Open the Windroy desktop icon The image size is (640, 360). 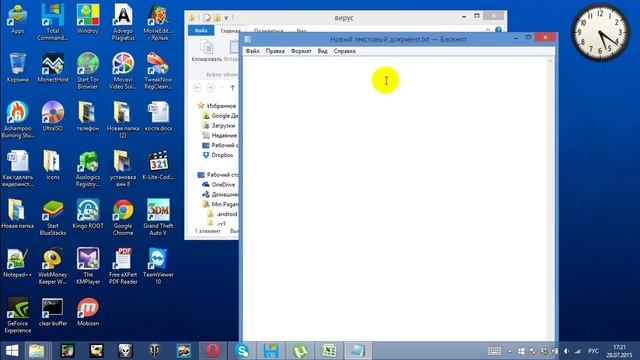tap(88, 20)
